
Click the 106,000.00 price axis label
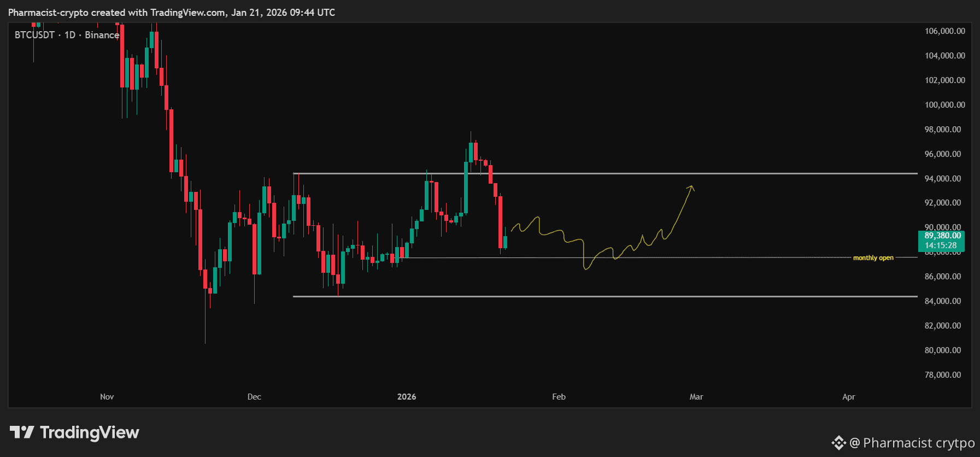pos(944,31)
